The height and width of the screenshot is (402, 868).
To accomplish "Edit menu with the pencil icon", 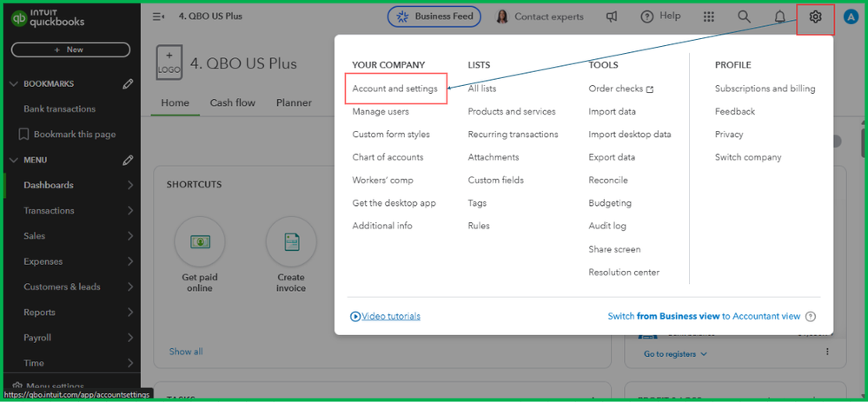I will pos(128,161).
